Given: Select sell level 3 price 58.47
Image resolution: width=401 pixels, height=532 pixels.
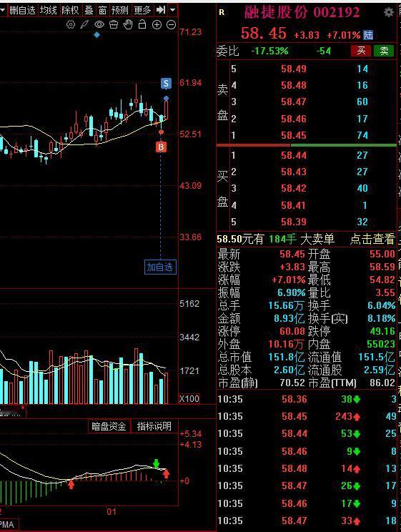Looking at the screenshot, I should tap(294, 102).
